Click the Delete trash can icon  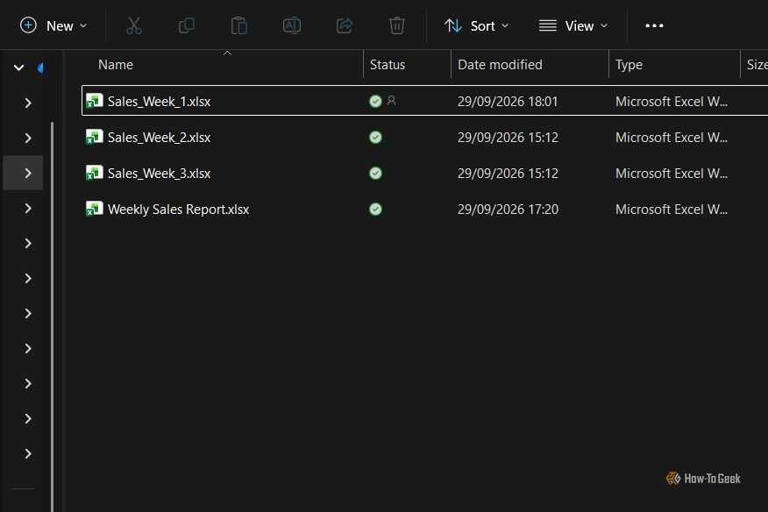point(397,25)
